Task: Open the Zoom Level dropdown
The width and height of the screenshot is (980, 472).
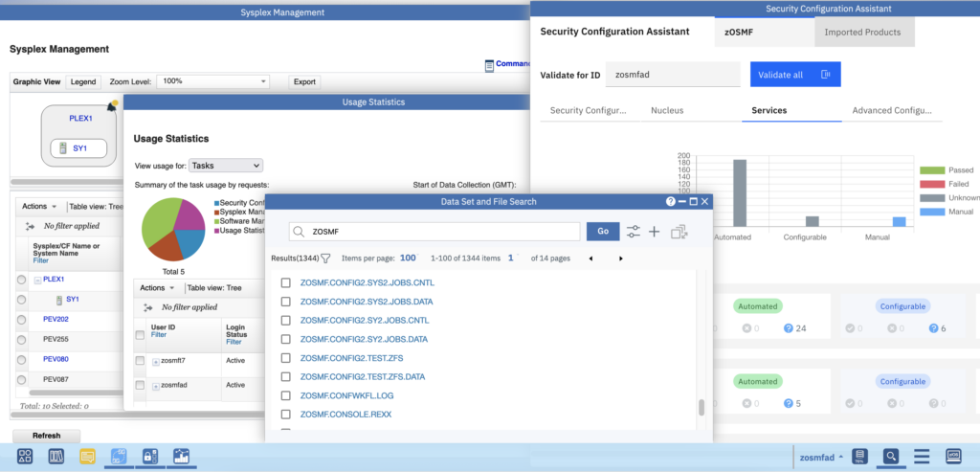Action: (x=214, y=82)
